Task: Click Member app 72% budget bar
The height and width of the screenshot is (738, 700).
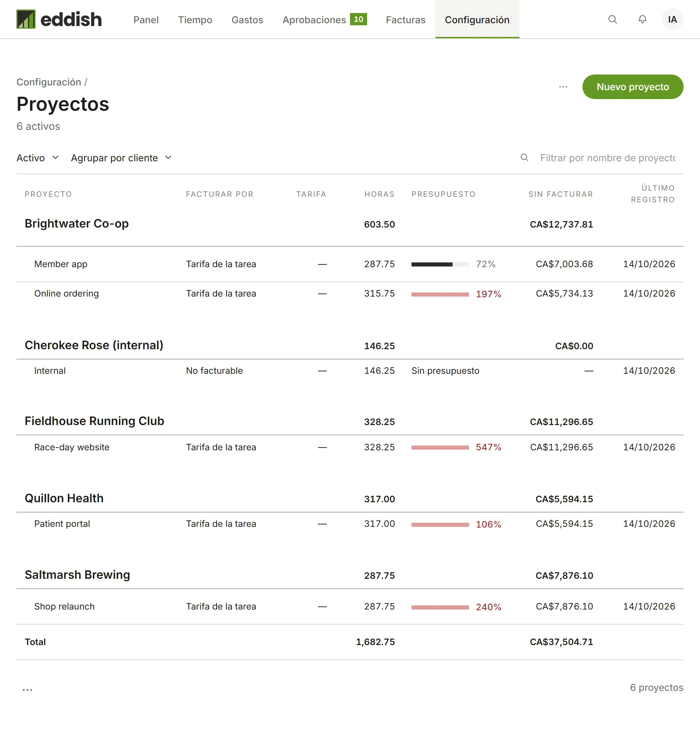Action: (440, 264)
